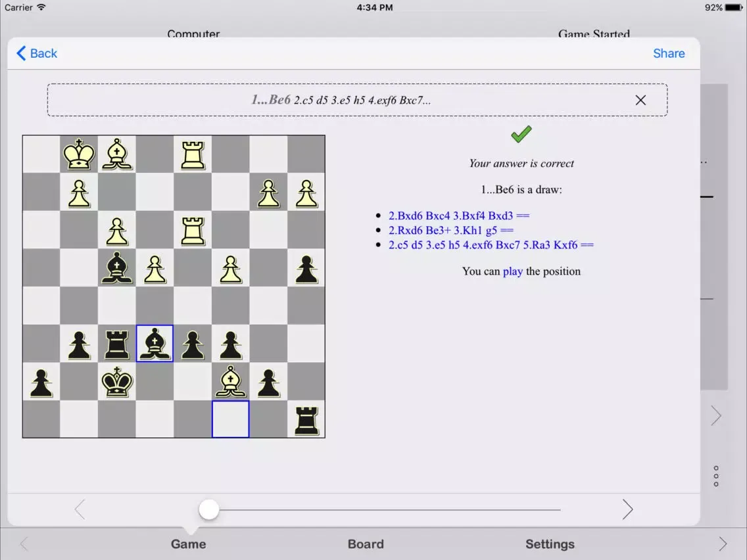Select the black king on the board
This screenshot has width=747, height=560.
coord(117,381)
